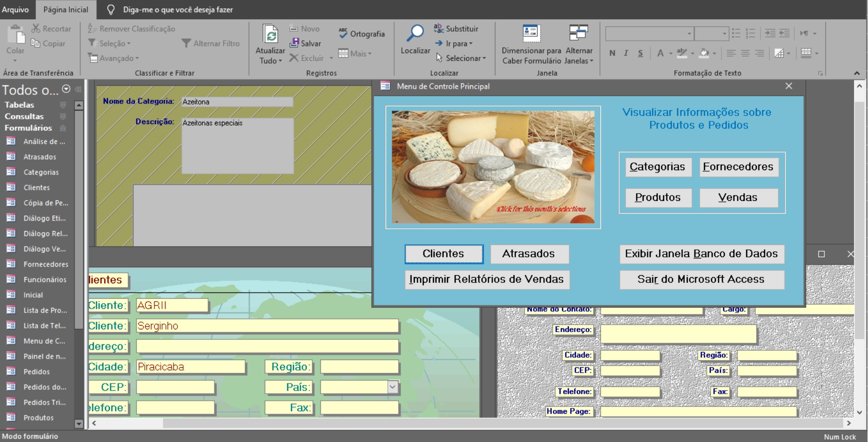Pick the background fill color bucket
Image resolution: width=868 pixels, height=442 pixels.
[x=704, y=53]
